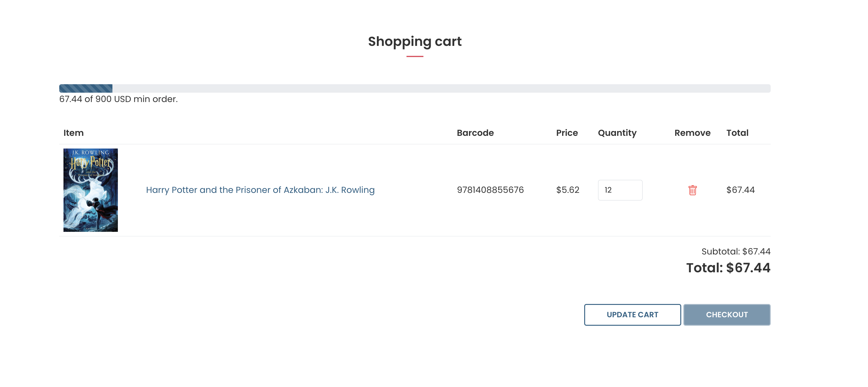Click the Remove column header
The image size is (868, 387).
pyautogui.click(x=692, y=133)
